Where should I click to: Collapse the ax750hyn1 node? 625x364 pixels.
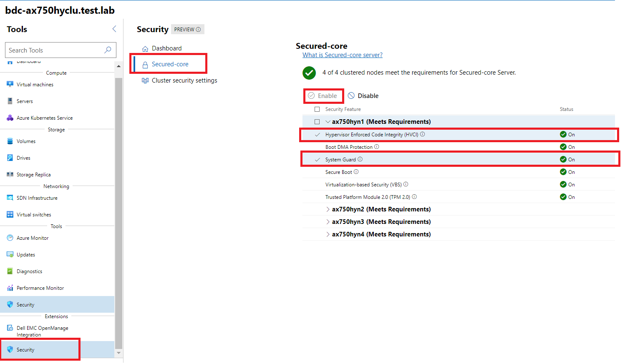coord(328,122)
